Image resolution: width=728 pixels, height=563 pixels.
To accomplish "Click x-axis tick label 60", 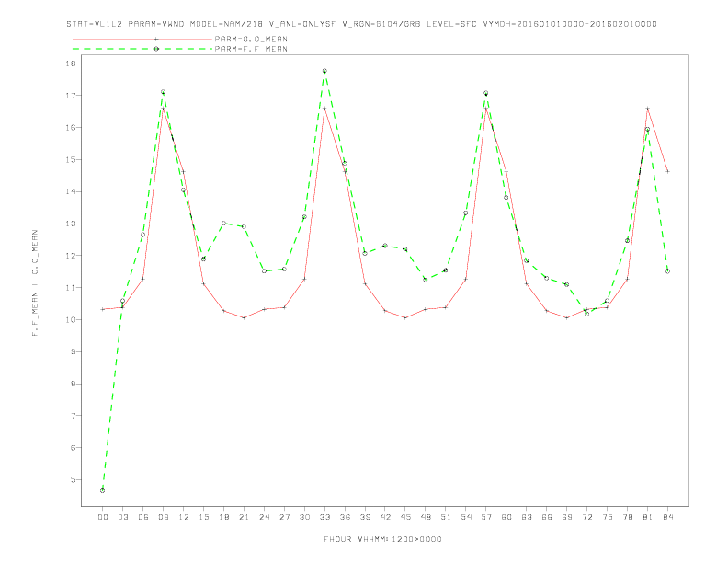I will click(x=506, y=517).
